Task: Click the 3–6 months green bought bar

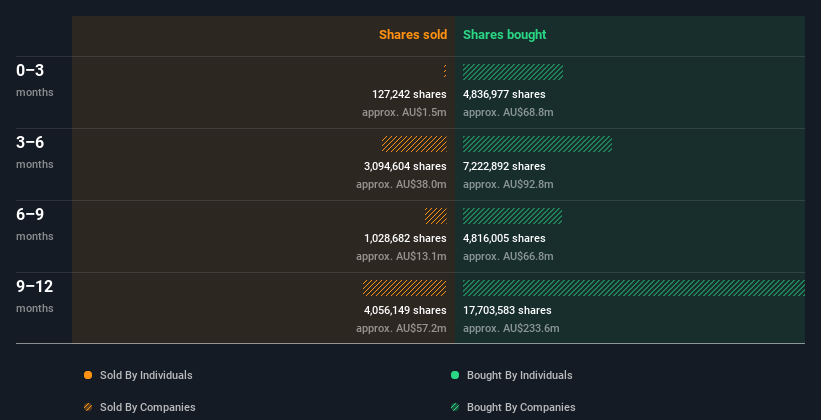Action: click(537, 144)
